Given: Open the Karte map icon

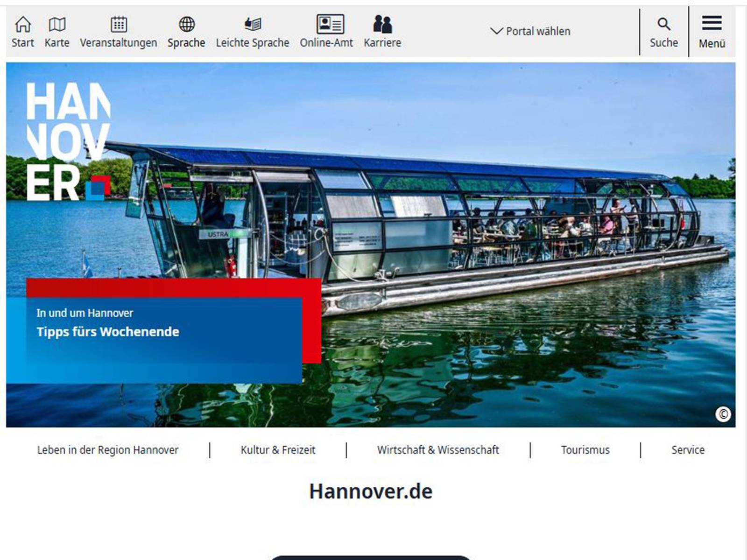Looking at the screenshot, I should point(57,24).
